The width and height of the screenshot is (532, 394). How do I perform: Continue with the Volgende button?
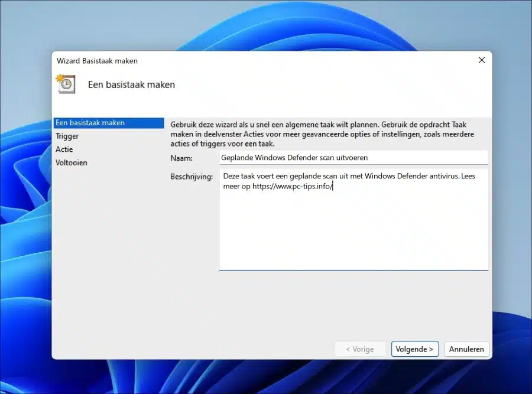[414, 349]
